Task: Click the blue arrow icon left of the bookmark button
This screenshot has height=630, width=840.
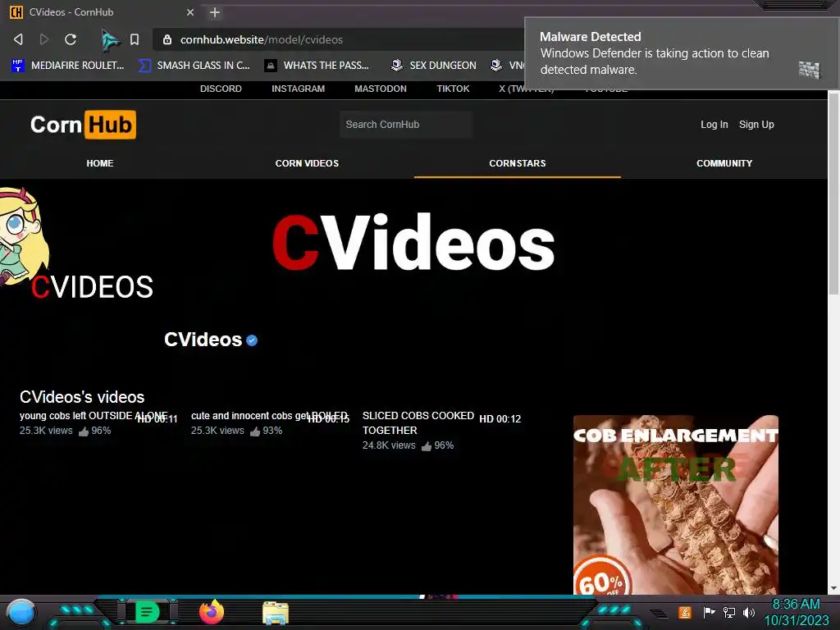Action: coord(110,39)
